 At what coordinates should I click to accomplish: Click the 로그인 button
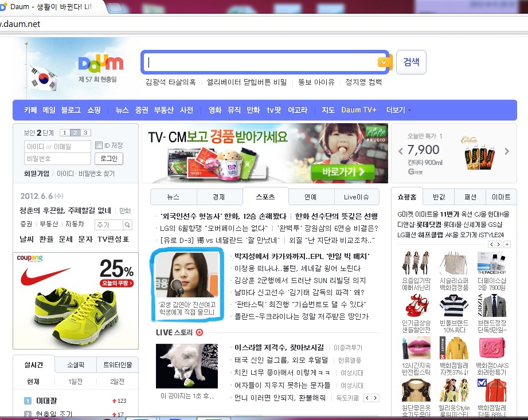tap(109, 159)
